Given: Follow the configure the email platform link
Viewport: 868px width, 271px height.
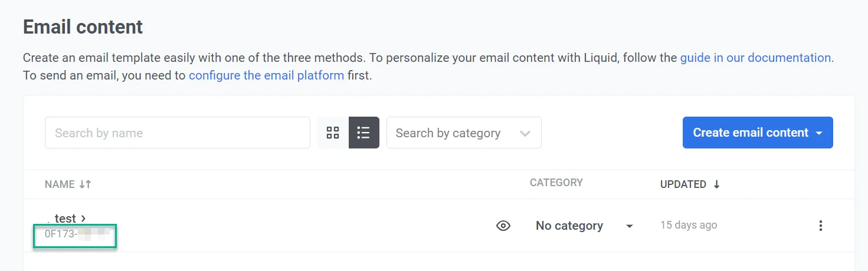Looking at the screenshot, I should point(266,75).
